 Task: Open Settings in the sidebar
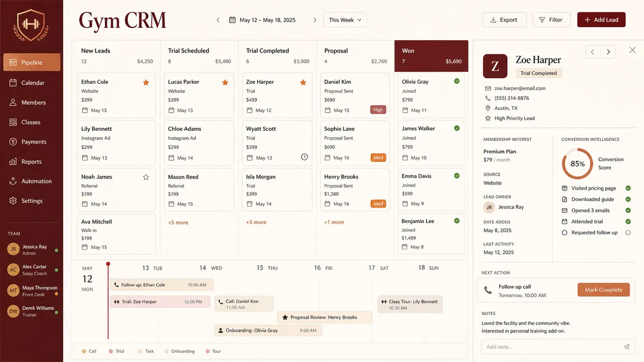pos(32,201)
